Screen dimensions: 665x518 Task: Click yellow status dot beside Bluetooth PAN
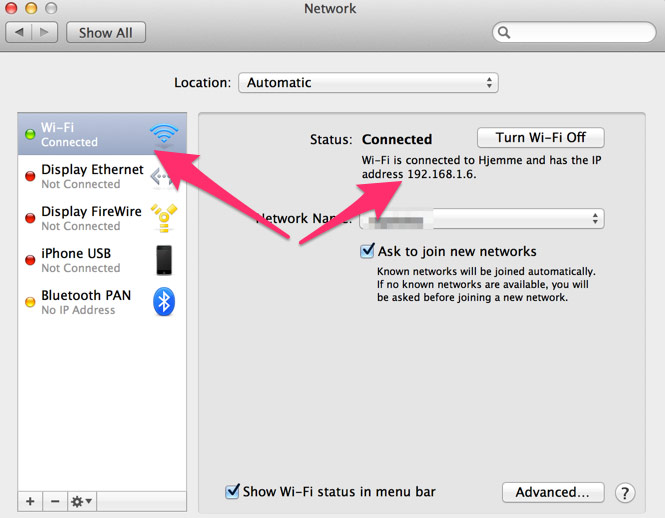pos(30,302)
